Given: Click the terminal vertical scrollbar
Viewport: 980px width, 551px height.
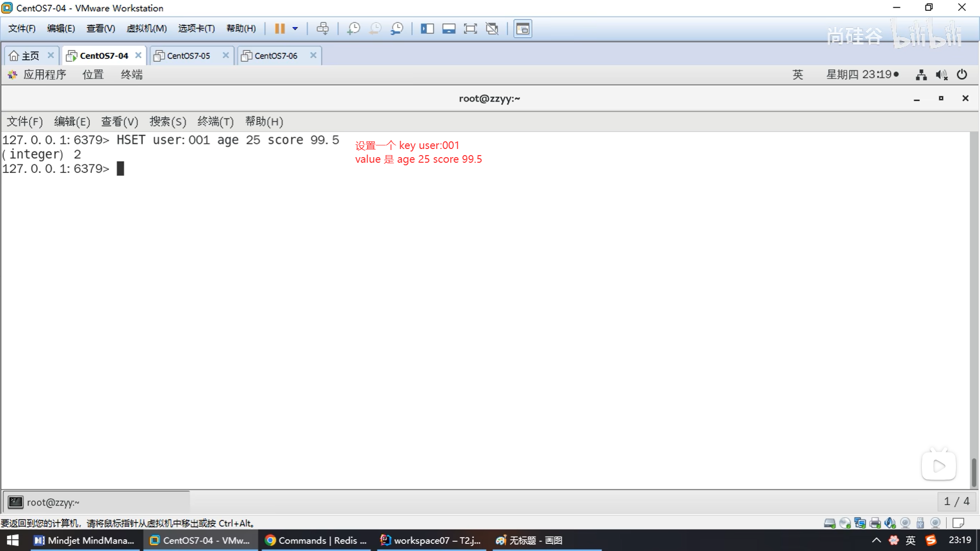Looking at the screenshot, I should point(974,472).
